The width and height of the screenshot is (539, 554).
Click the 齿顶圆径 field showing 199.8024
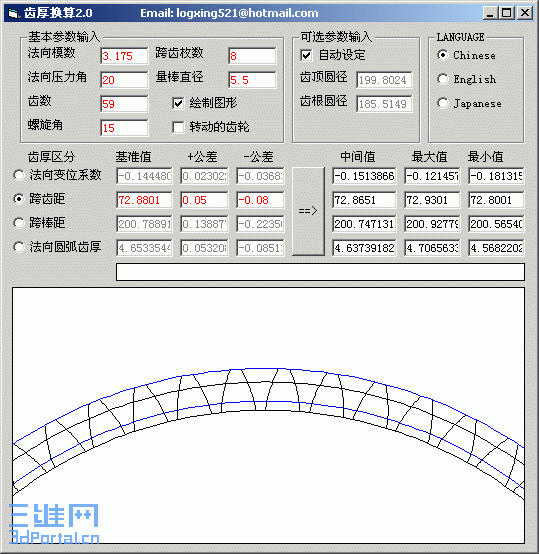click(x=384, y=80)
